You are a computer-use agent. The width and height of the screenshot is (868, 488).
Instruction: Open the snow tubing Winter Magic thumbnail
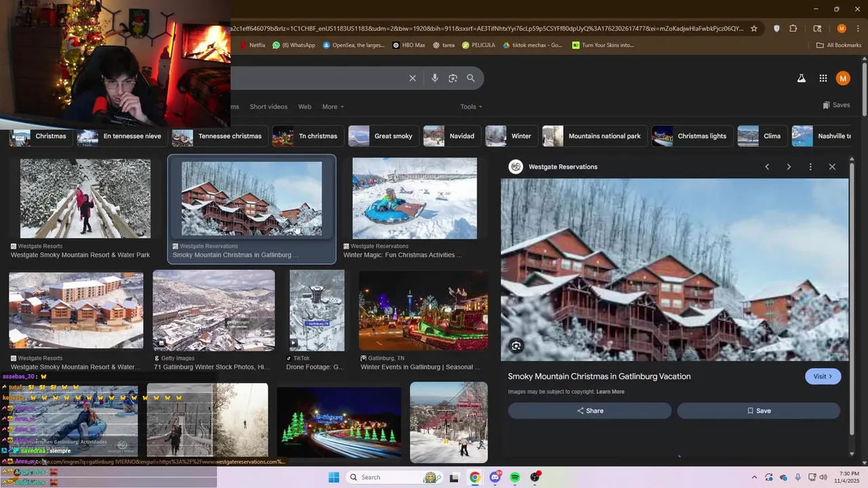[414, 199]
